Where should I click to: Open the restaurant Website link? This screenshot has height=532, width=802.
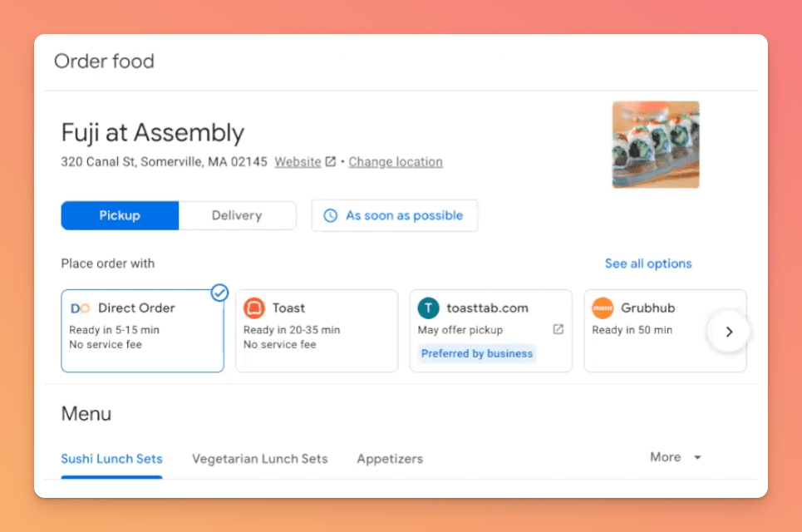pyautogui.click(x=298, y=161)
